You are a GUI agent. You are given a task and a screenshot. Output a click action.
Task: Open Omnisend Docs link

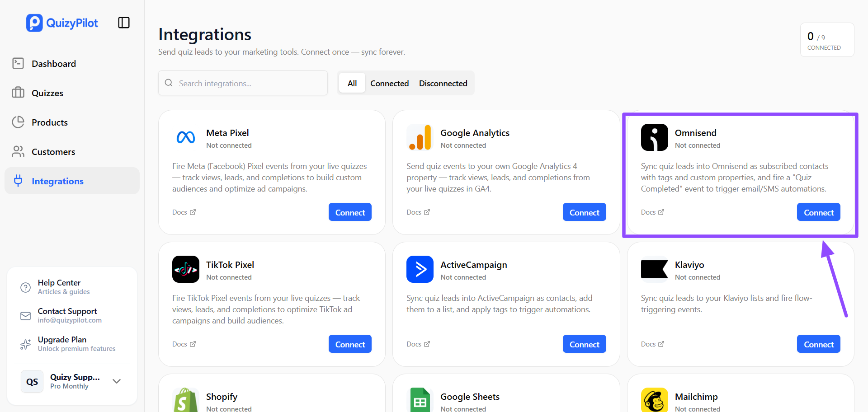tap(653, 212)
